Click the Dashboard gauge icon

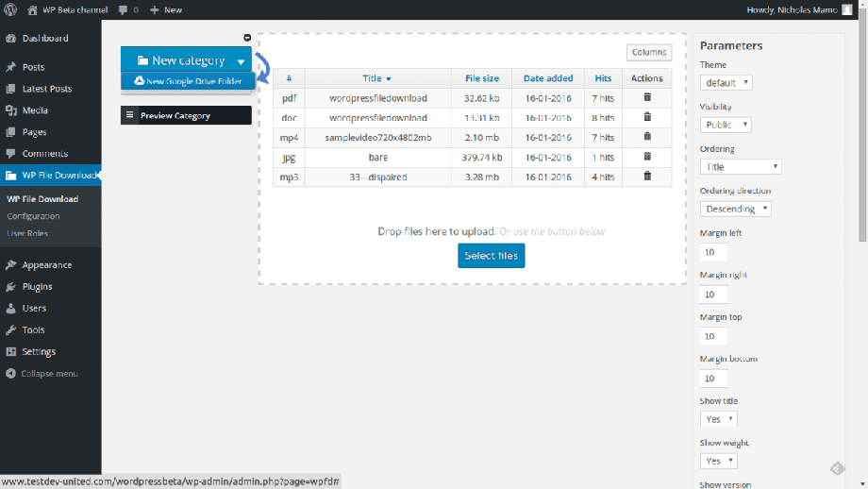tap(10, 38)
